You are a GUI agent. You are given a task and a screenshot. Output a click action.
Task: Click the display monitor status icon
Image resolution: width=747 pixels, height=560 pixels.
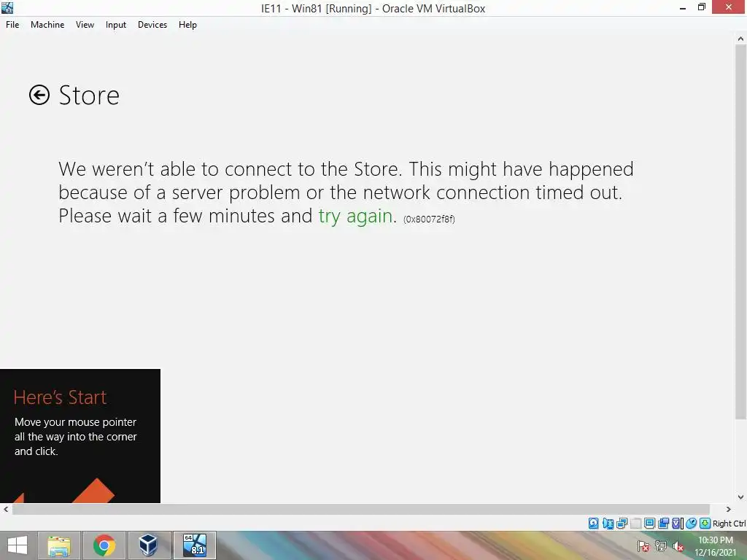coord(649,524)
